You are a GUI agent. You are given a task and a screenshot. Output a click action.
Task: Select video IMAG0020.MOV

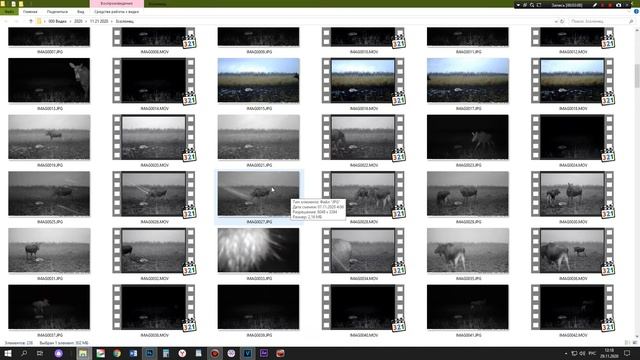154,137
